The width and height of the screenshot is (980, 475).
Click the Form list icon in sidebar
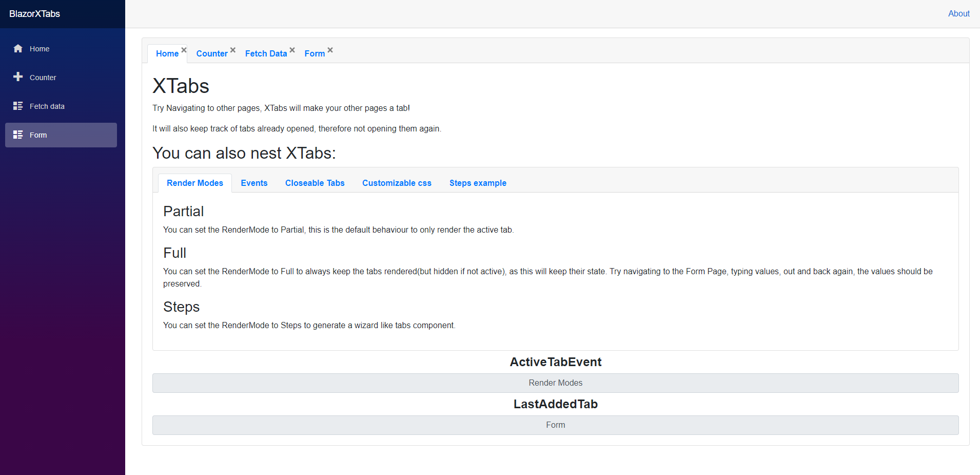pos(18,135)
